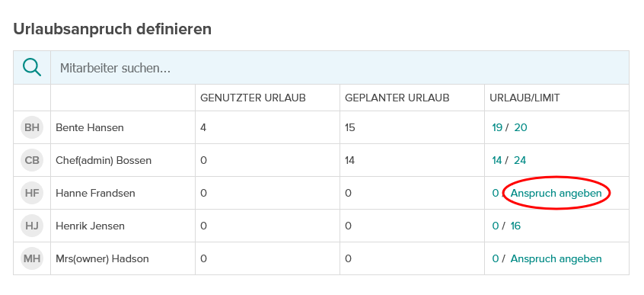Viewport: 644px width, 295px height.
Task: Select employee name Bente Hansen
Action: point(90,127)
